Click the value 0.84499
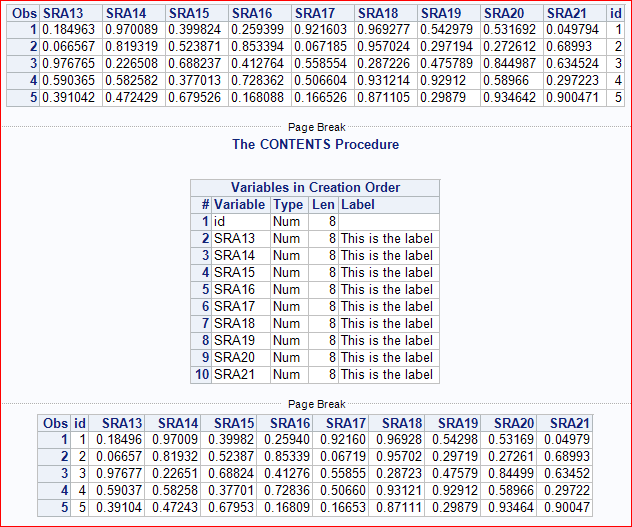This screenshot has width=632, height=527. (x=511, y=473)
